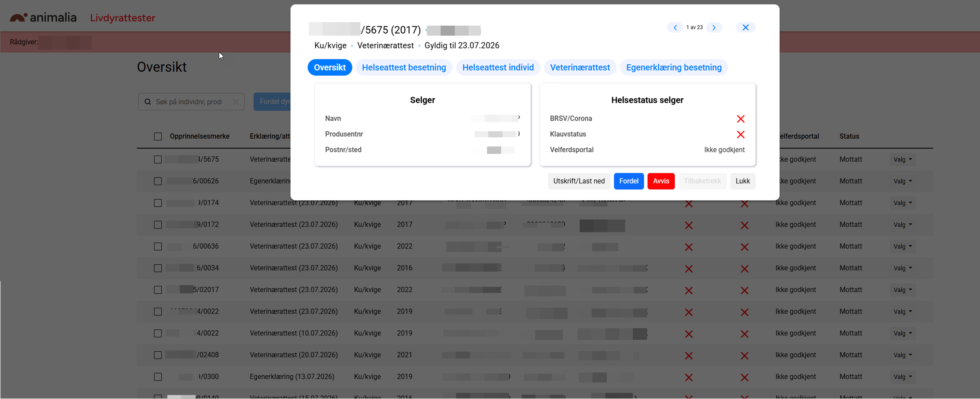This screenshot has height=399, width=980.
Task: Click the Rådgiver label in red banner
Action: point(24,42)
